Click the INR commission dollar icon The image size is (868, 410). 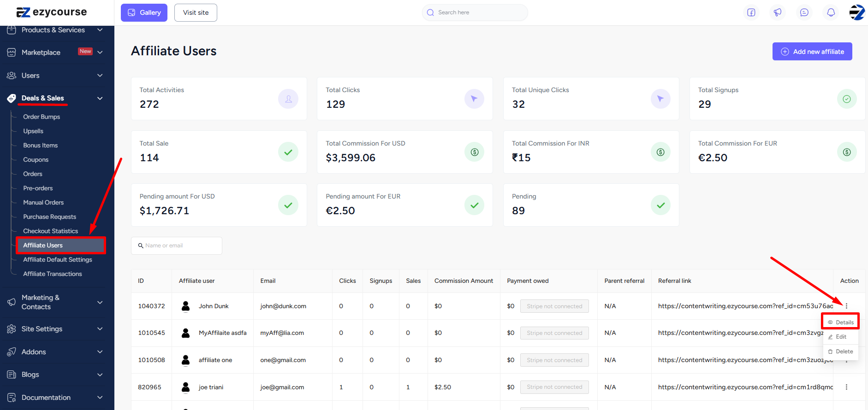click(x=660, y=152)
